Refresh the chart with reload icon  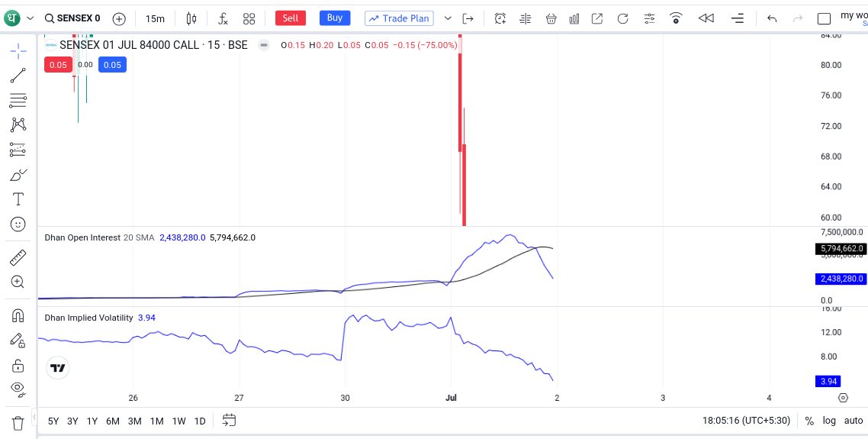coord(622,19)
